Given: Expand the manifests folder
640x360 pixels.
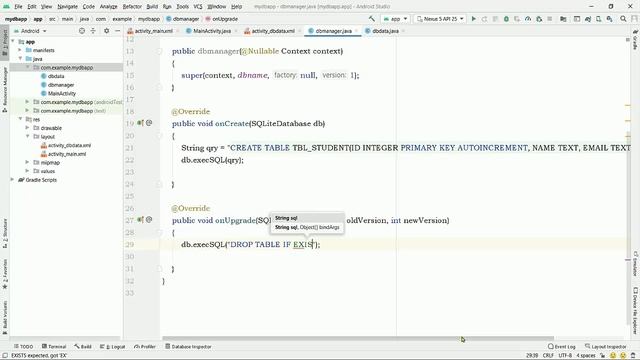Looking at the screenshot, I should tap(20, 50).
